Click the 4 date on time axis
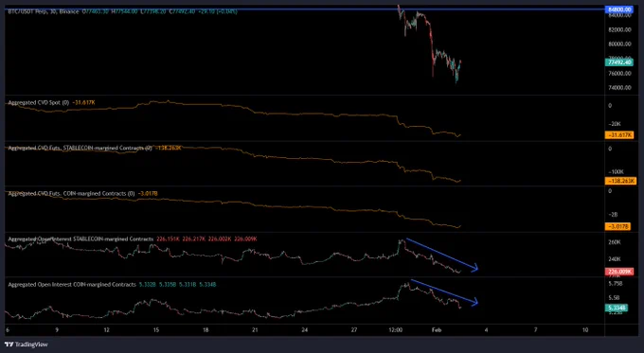 [x=486, y=329]
